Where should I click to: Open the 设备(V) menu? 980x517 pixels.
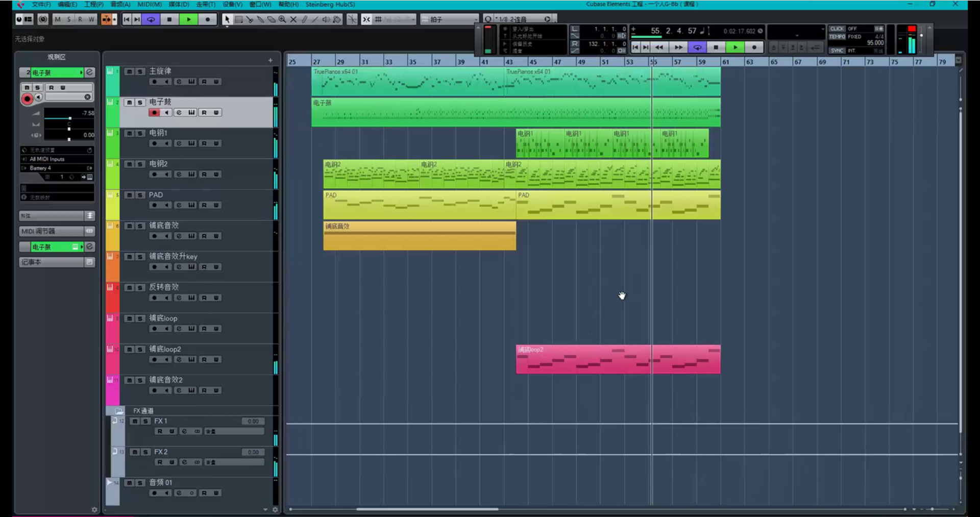pyautogui.click(x=233, y=5)
